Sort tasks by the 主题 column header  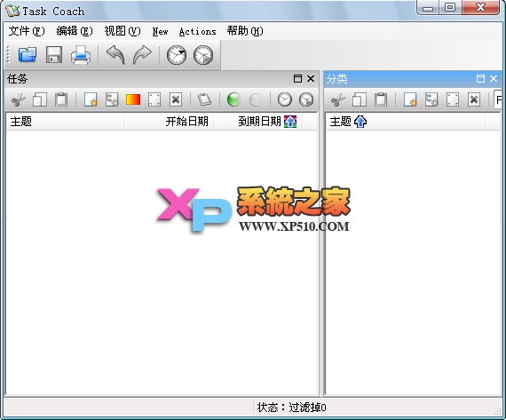coord(66,122)
